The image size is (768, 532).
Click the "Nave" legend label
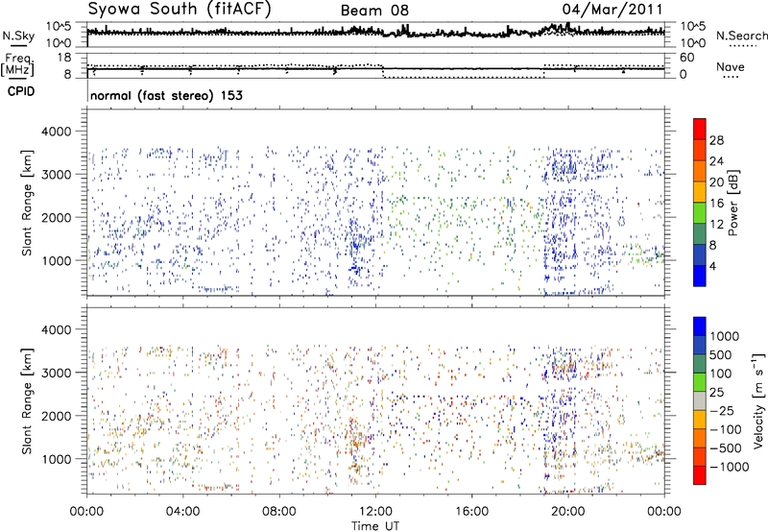pos(731,67)
